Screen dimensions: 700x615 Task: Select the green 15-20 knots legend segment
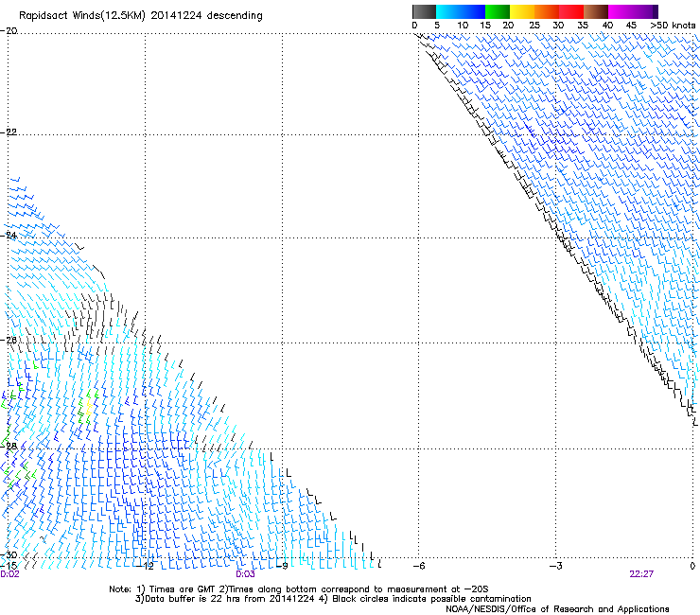[x=498, y=11]
